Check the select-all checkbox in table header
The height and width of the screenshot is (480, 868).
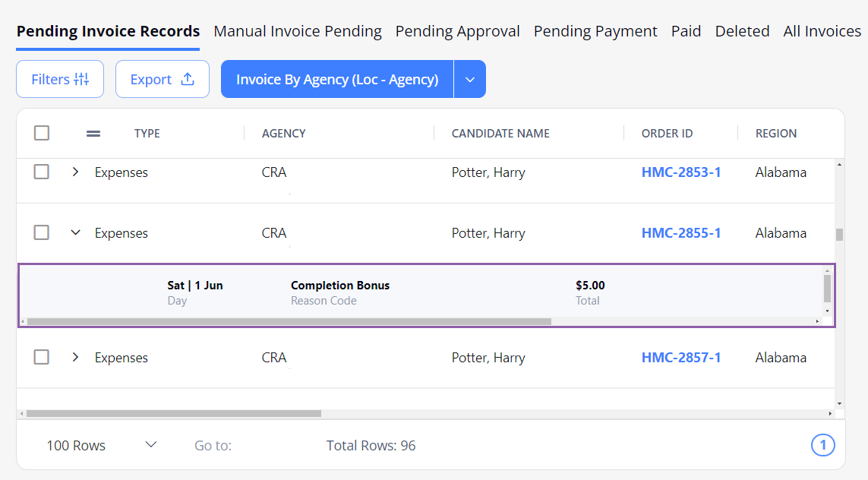[42, 132]
